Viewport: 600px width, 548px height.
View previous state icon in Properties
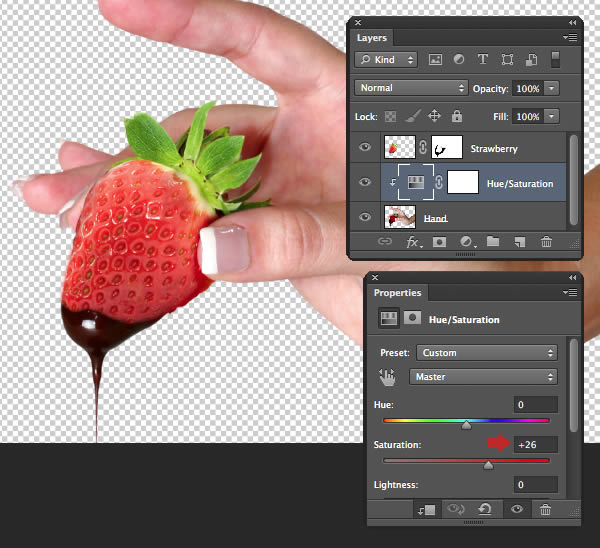tap(456, 509)
